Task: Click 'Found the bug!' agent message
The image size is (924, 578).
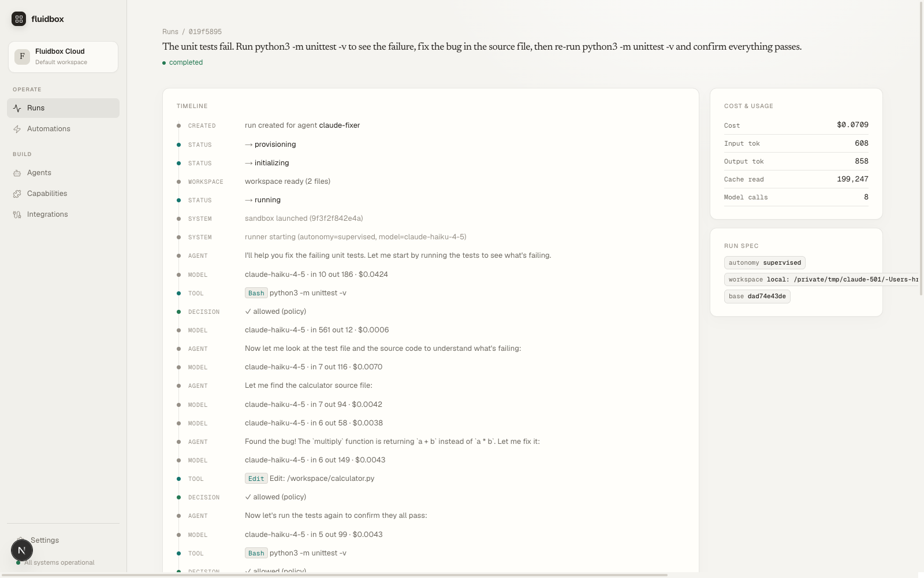Action: coord(392,442)
